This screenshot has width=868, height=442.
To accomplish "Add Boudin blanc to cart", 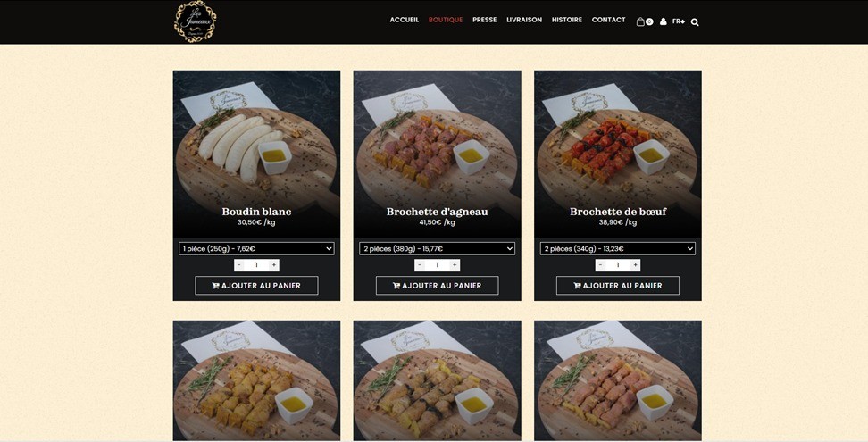I will pyautogui.click(x=256, y=286).
